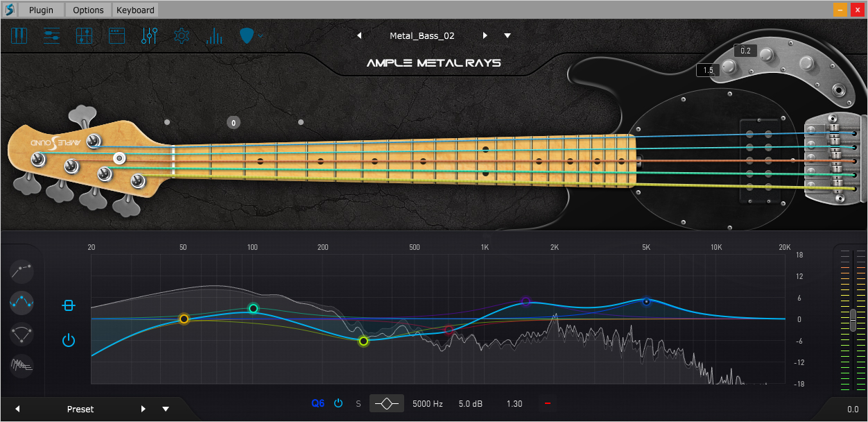This screenshot has height=422, width=868.
Task: Select the EQ curve icon in the left sidebar
Action: (x=21, y=303)
